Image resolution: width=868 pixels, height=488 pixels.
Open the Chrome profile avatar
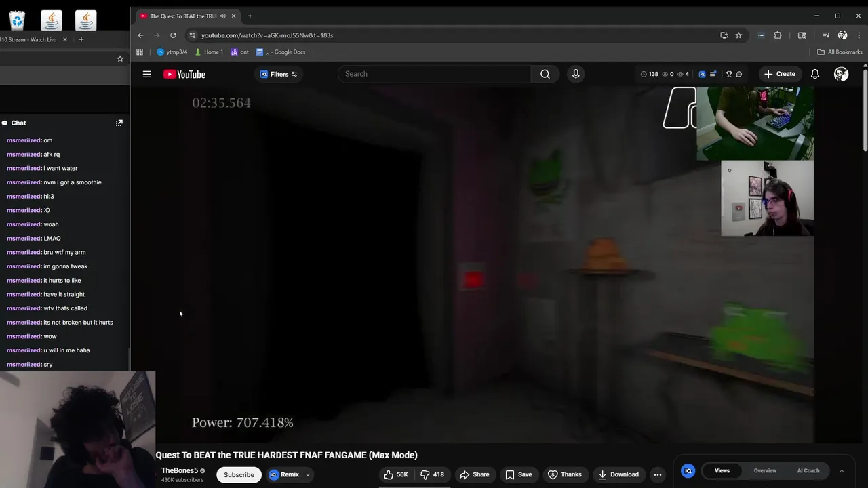coord(842,35)
